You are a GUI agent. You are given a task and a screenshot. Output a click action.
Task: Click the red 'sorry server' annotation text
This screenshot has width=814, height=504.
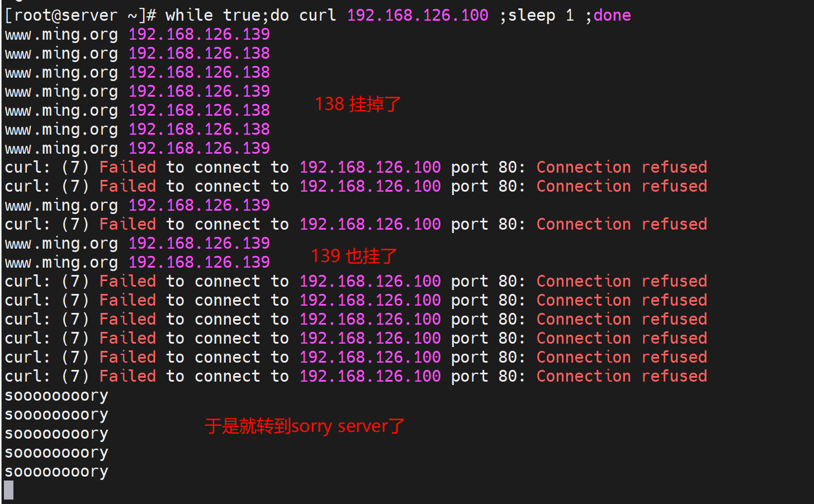point(305,426)
